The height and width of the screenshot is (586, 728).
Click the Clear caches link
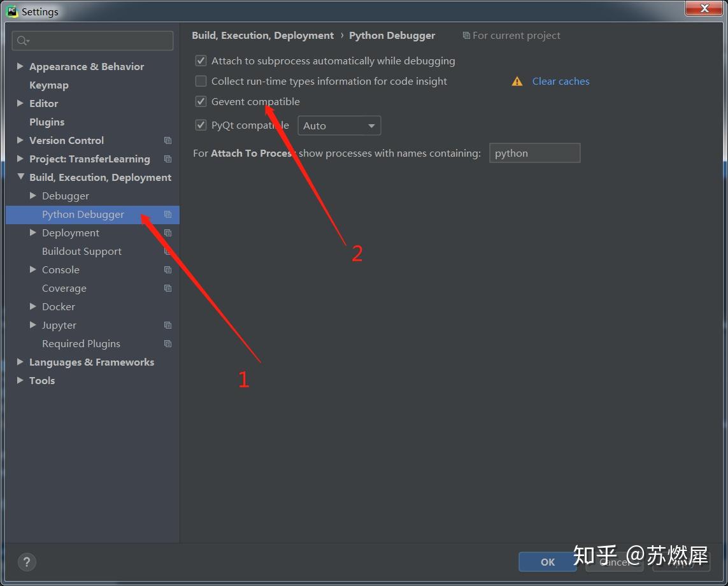560,81
